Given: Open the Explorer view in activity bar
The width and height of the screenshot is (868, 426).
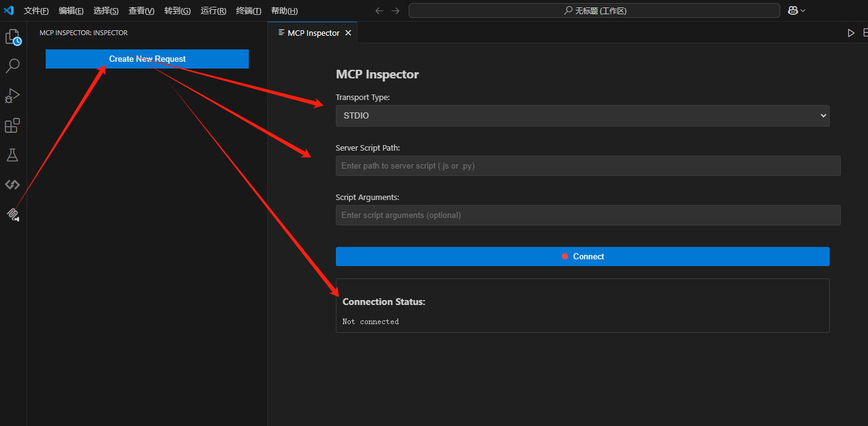Looking at the screenshot, I should click(x=13, y=38).
